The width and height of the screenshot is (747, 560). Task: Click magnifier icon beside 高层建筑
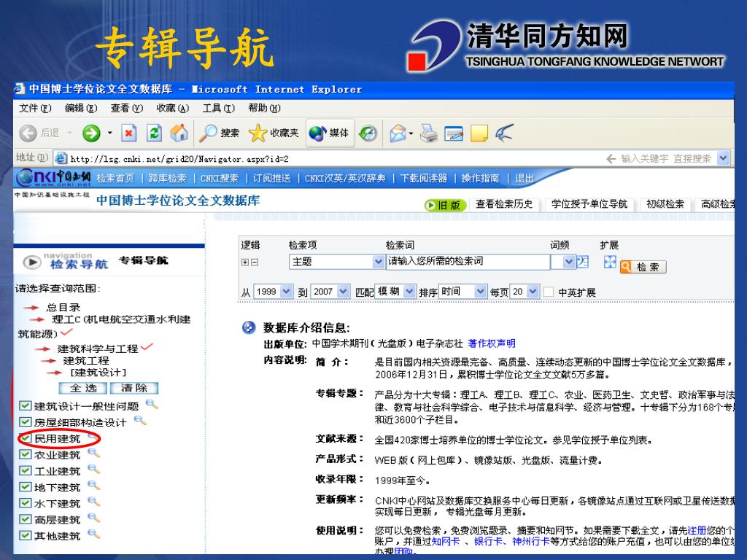click(x=94, y=518)
